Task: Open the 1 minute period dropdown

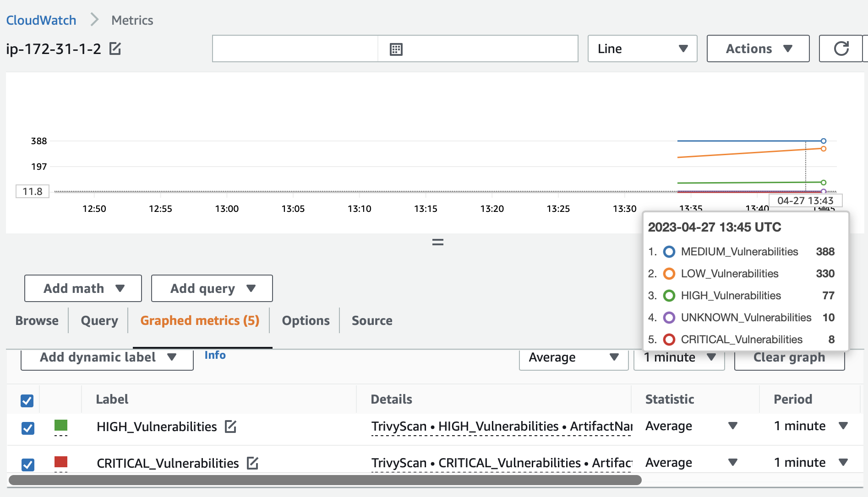Action: click(x=678, y=357)
